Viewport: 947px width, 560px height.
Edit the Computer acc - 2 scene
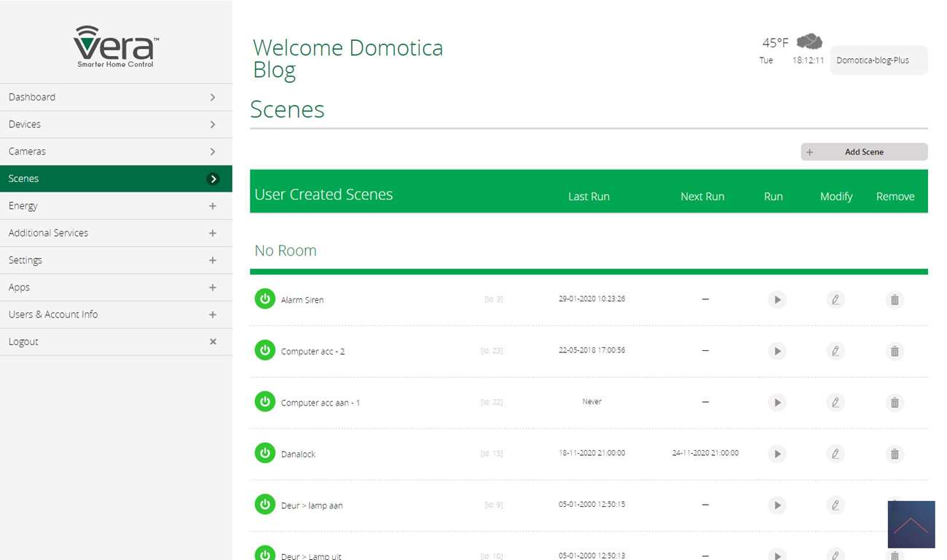click(836, 351)
